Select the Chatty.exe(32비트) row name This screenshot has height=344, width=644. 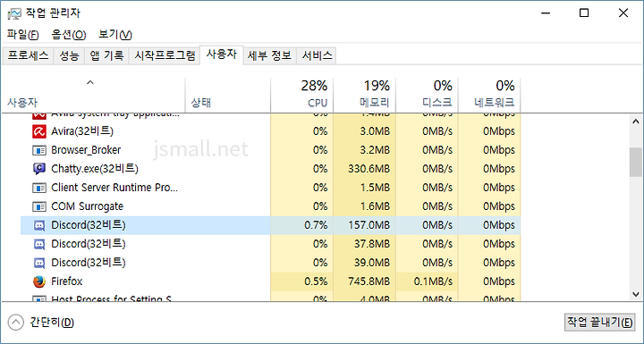point(95,169)
